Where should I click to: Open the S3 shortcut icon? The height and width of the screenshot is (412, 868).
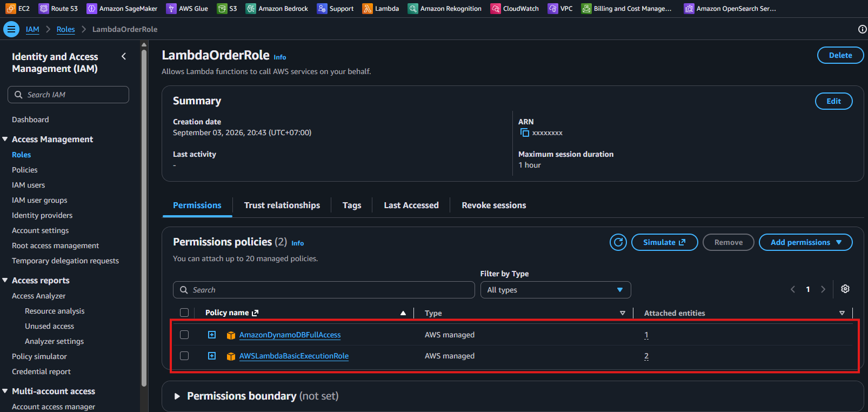222,9
